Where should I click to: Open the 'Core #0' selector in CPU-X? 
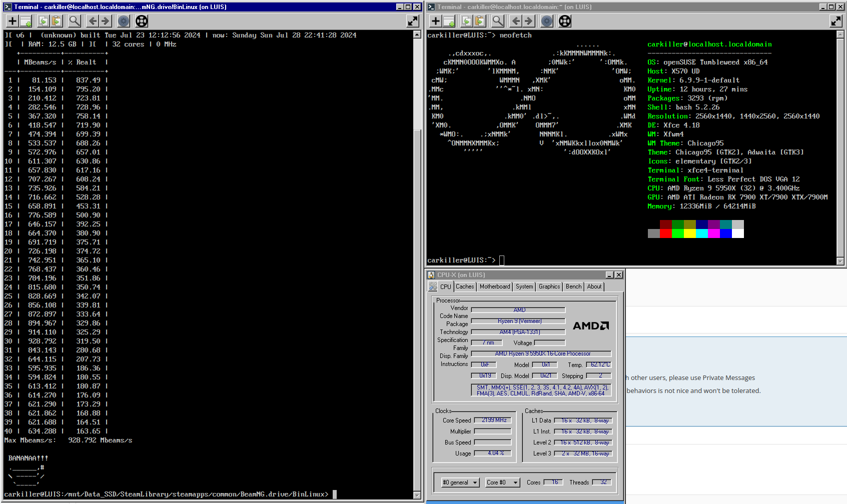[x=502, y=482]
